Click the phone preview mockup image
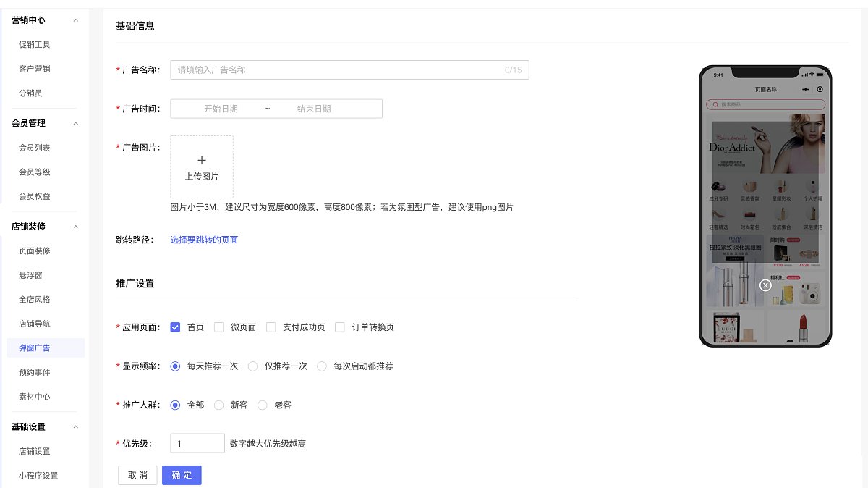The image size is (868, 488). (765, 206)
